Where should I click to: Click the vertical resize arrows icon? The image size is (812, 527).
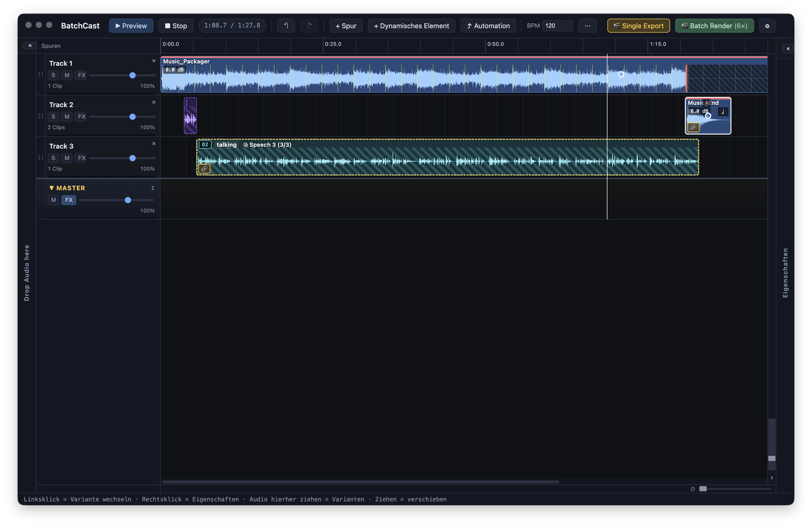771,478
